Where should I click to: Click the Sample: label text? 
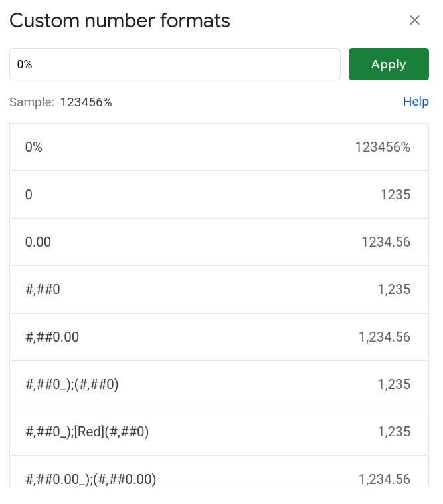tap(32, 102)
